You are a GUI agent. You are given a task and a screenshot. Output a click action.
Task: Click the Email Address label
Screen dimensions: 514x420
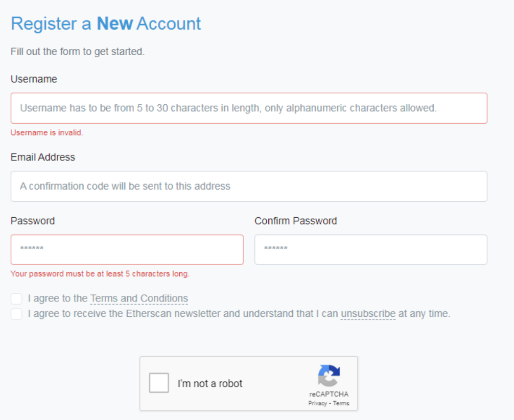click(x=43, y=157)
